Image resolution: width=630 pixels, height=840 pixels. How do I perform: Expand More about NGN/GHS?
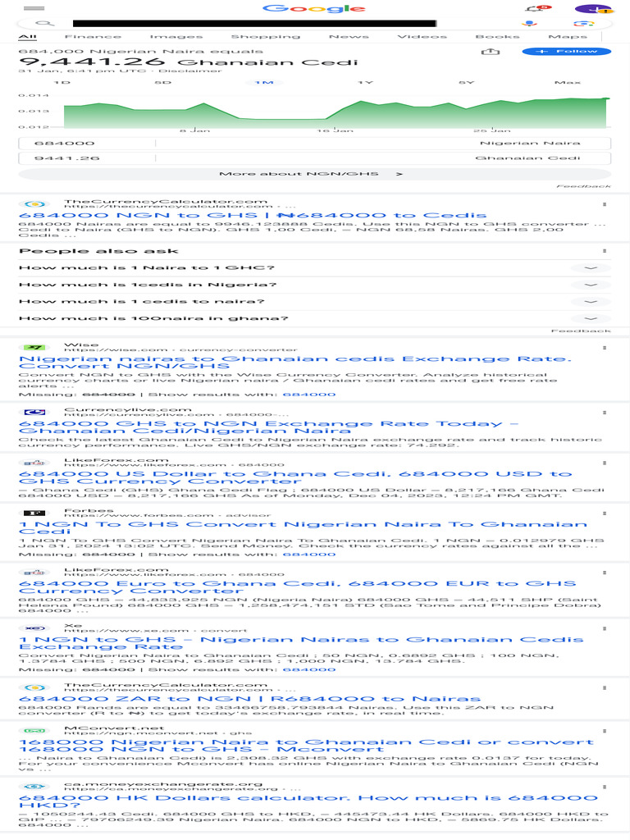314,174
